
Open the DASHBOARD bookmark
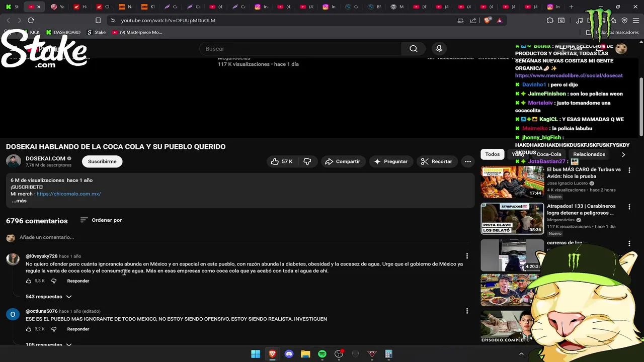[x=63, y=32]
